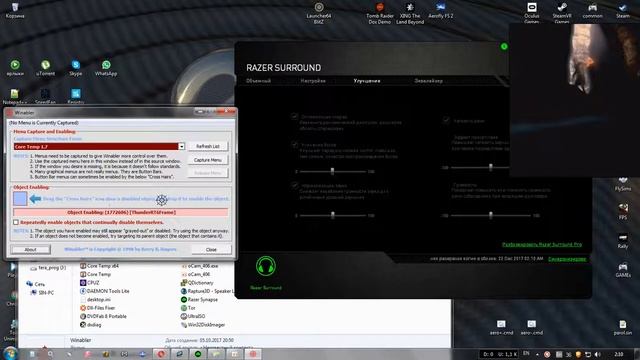Open the Rally desktop icon
Viewport: 640px width, 360px height.
tap(623, 240)
